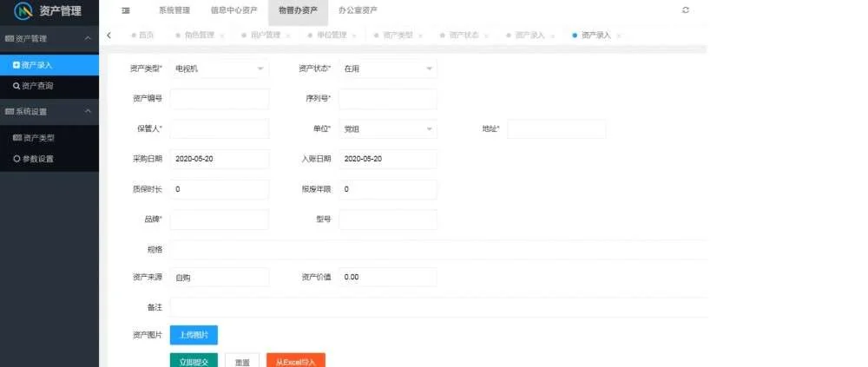The height and width of the screenshot is (367, 868).
Task: Collapse the 系统设置 sidebar group
Action: (x=87, y=112)
